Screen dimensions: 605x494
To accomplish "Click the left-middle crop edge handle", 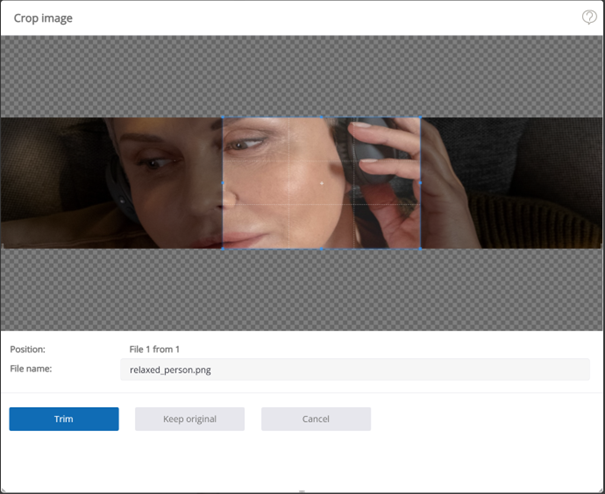I will pyautogui.click(x=222, y=183).
